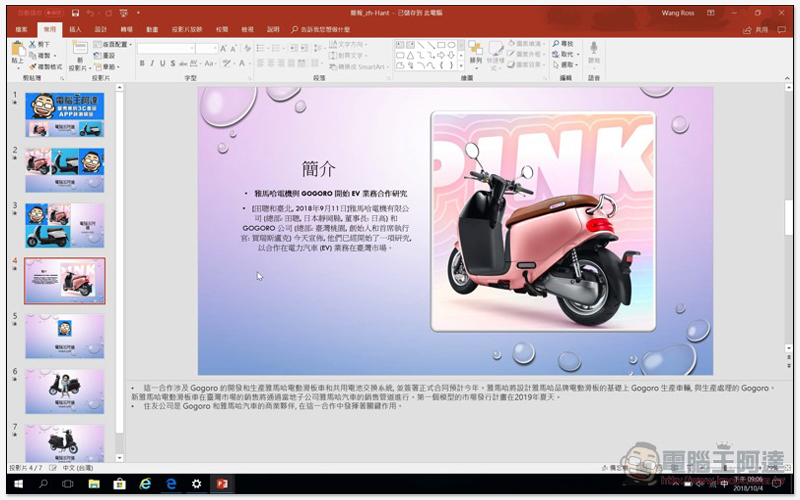
Task: Click the Tell Me search box
Action: coord(321,30)
